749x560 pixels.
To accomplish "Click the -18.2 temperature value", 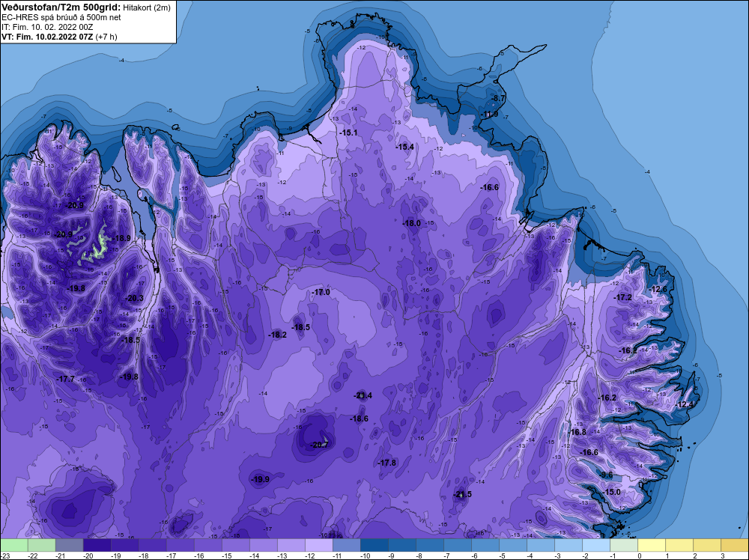I will [x=278, y=335].
